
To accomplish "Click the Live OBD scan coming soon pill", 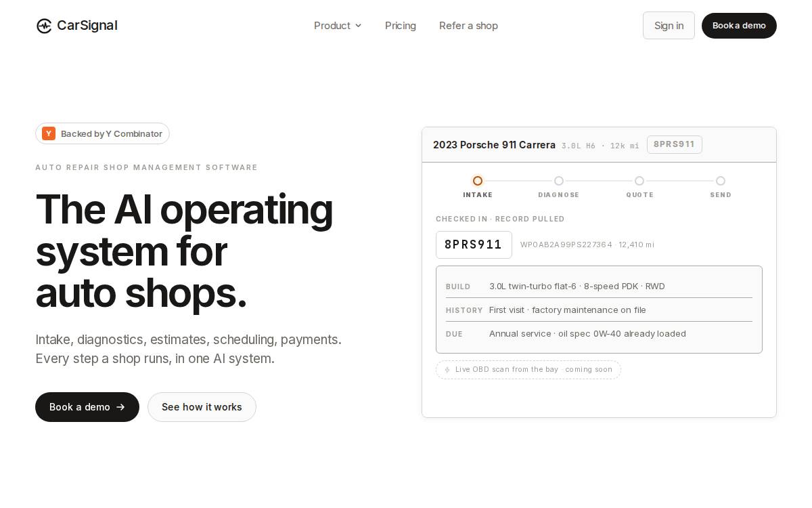I will point(528,370).
